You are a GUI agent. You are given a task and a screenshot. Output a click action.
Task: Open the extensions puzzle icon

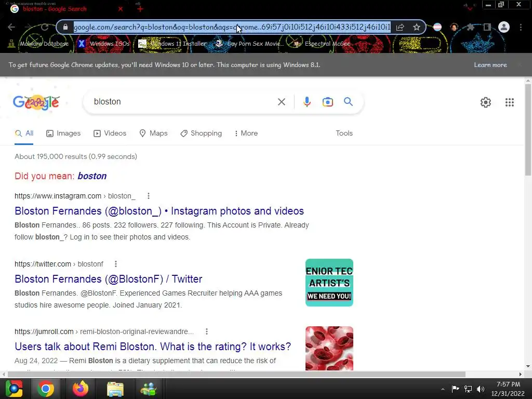(x=471, y=27)
